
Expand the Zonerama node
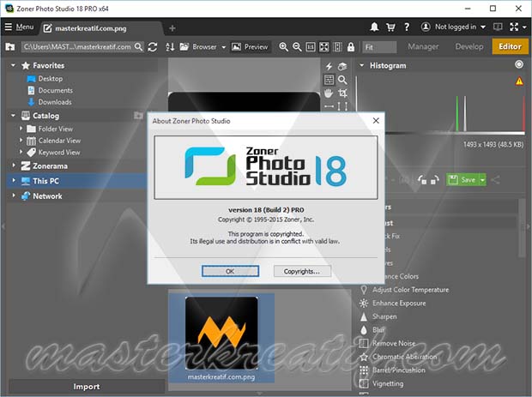(14, 165)
